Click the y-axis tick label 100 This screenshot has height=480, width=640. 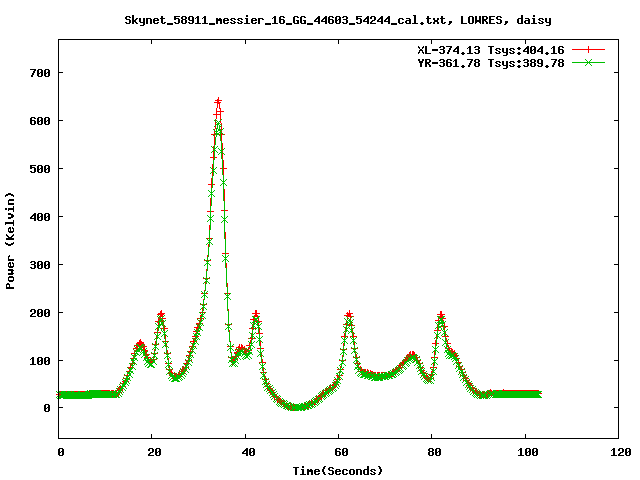click(40, 361)
